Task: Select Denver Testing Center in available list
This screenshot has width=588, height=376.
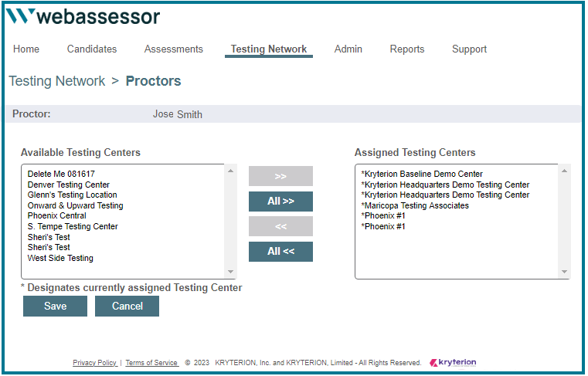Action: coord(69,185)
